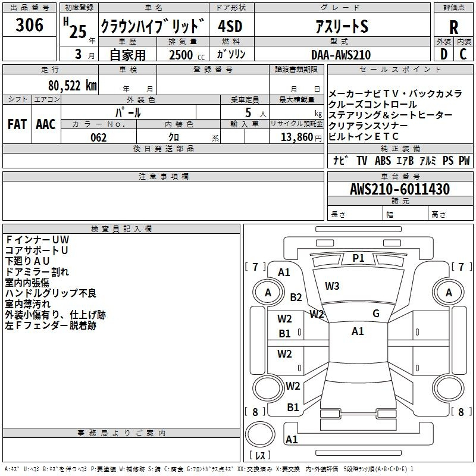Select the fuel type ガソリン
The height and width of the screenshot is (476, 476).
click(231, 54)
